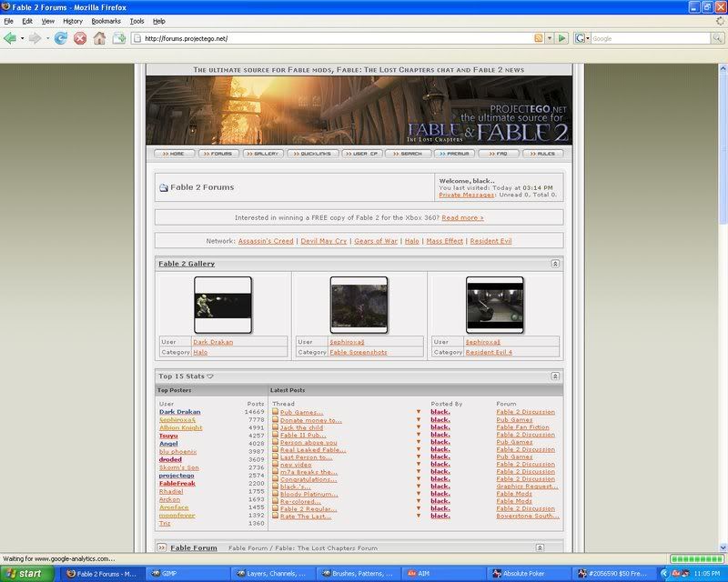This screenshot has height=582, width=728.
Task: Open the View menu
Action: tap(48, 21)
